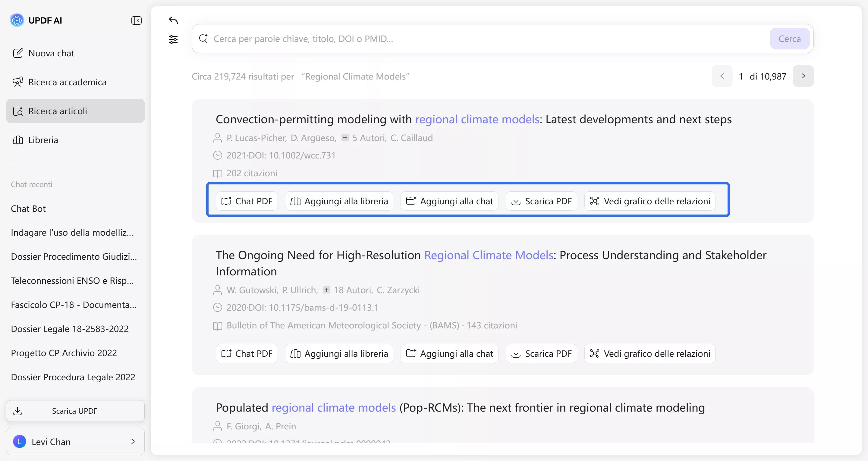Start a Nuova chat

coord(51,53)
